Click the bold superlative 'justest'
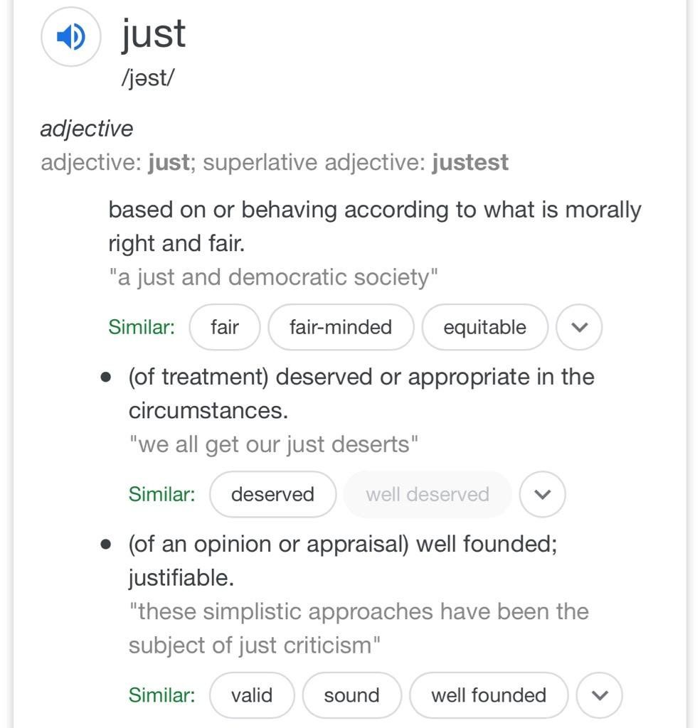This screenshot has height=728, width=700. coord(470,162)
